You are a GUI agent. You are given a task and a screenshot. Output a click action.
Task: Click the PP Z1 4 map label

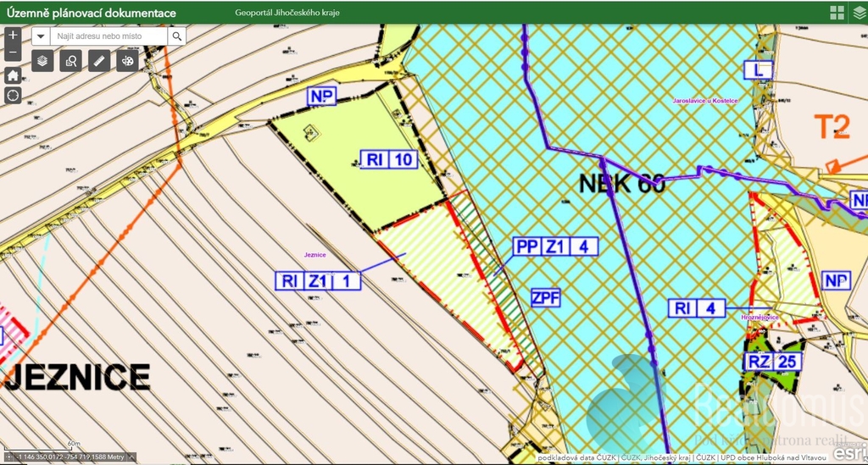coord(555,246)
